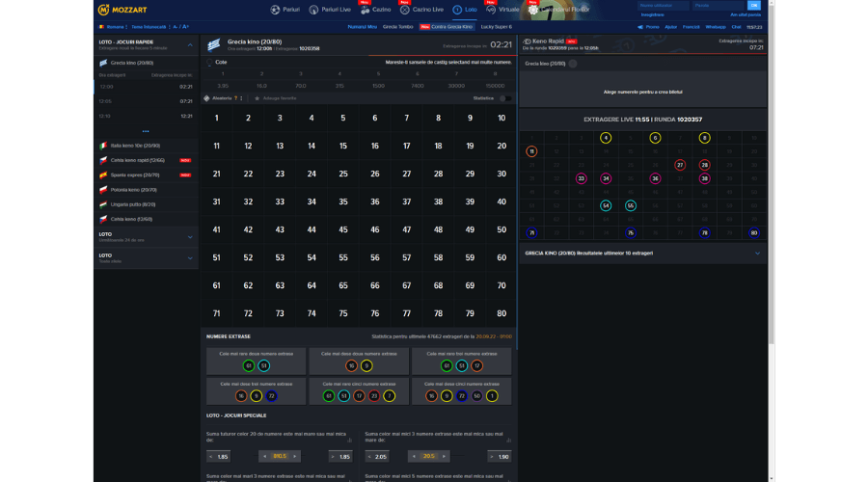
Task: Open the Ajutor link
Action: coord(670,27)
